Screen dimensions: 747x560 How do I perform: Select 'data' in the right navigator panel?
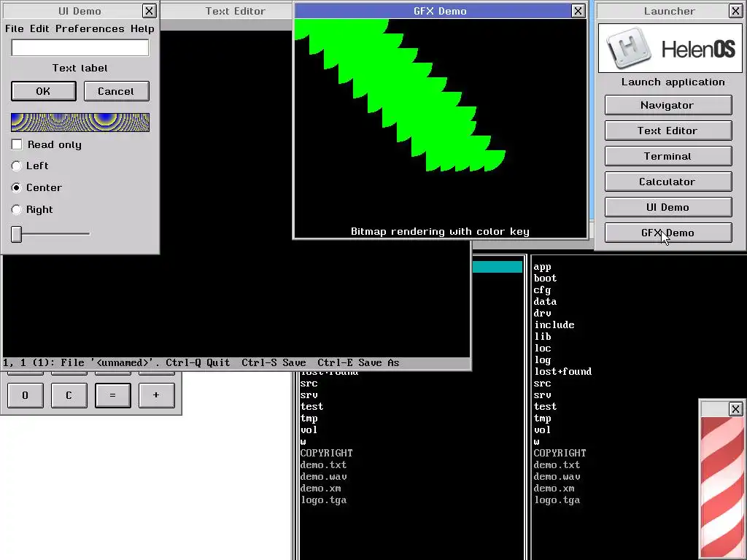(x=546, y=301)
